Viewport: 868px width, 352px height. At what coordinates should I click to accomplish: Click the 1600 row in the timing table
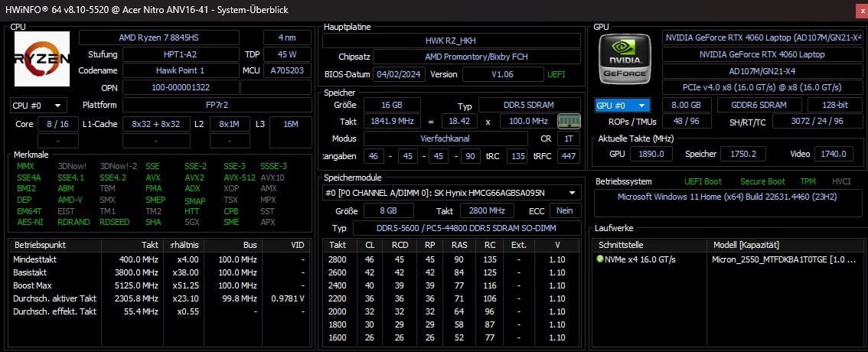451,337
